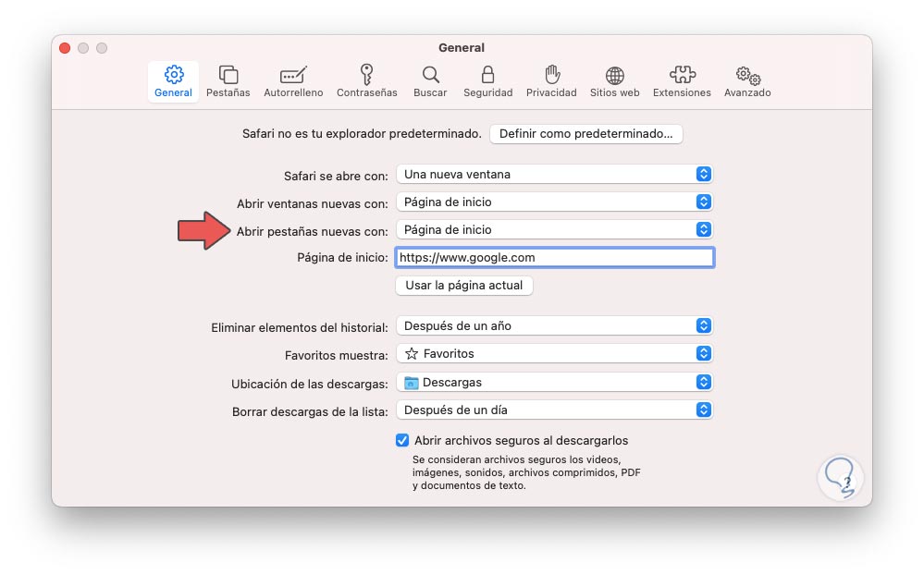Expand Abrir ventanas nuevas con dropdown
Image resolution: width=924 pixels, height=575 pixels.
coord(555,202)
